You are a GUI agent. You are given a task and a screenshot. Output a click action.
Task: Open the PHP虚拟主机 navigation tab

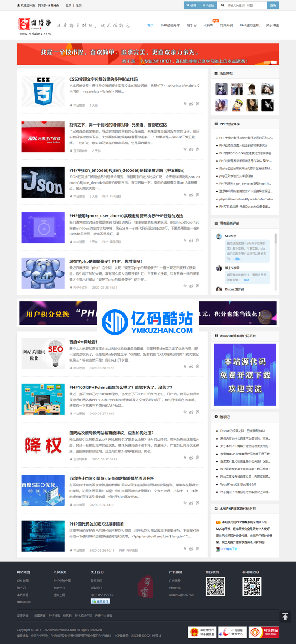[250, 25]
